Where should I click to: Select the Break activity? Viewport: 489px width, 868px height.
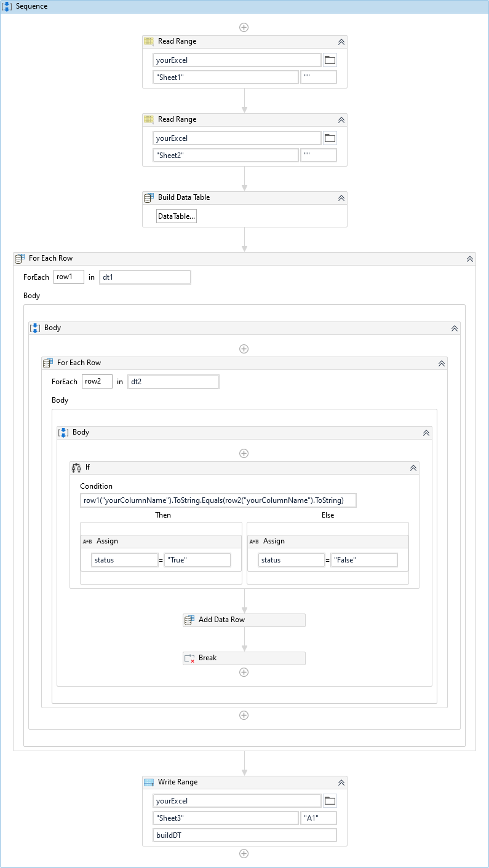(244, 658)
